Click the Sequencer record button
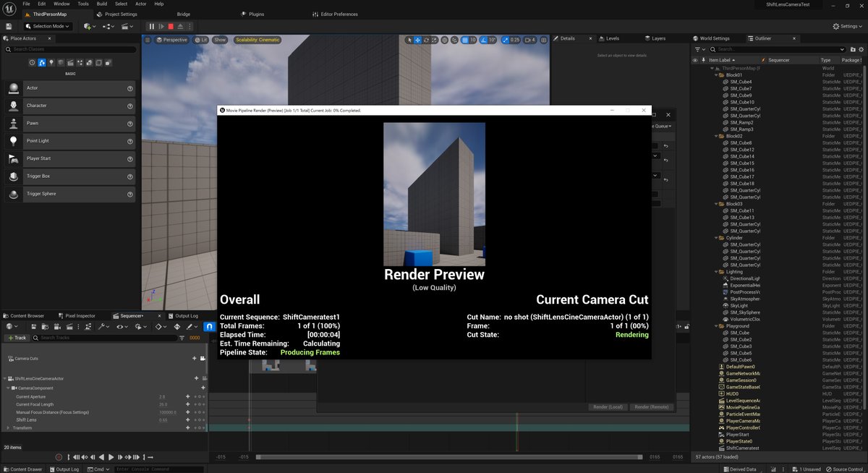 pos(59,457)
